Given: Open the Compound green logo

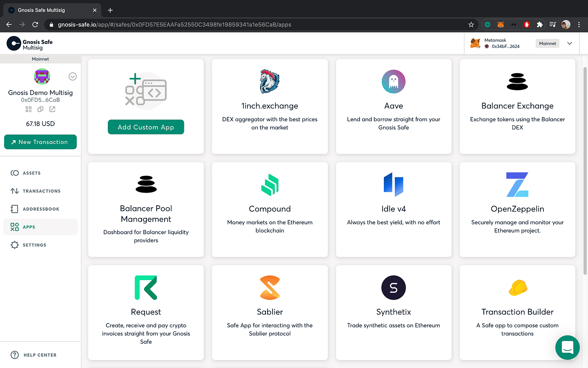Looking at the screenshot, I should click(270, 185).
